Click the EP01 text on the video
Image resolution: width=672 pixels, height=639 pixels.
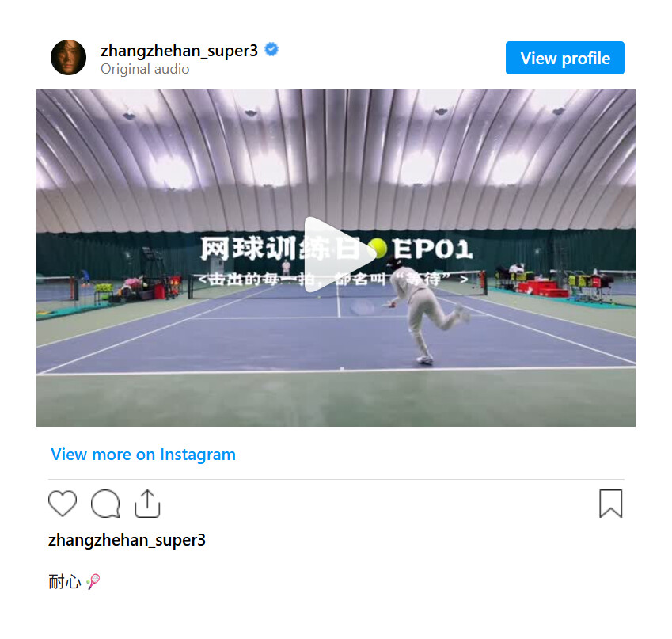433,249
